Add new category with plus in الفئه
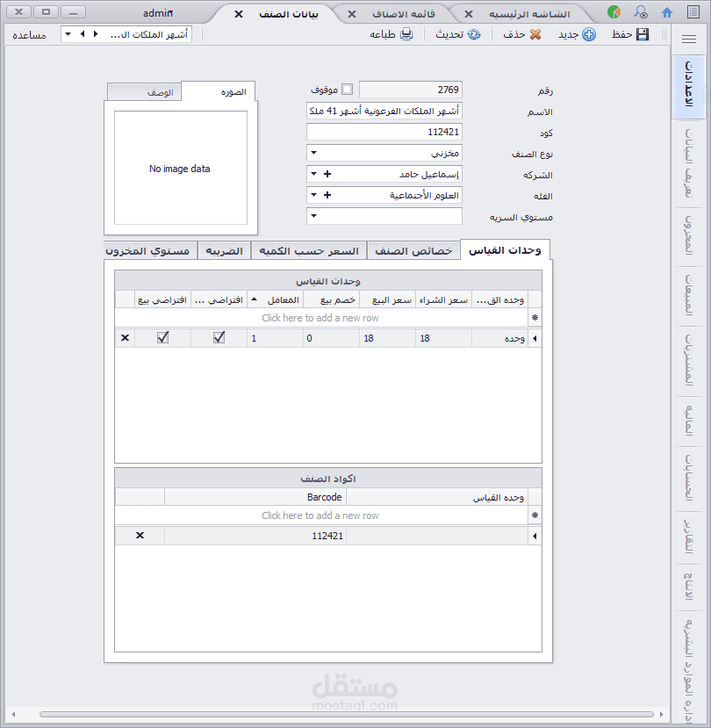 click(x=327, y=195)
